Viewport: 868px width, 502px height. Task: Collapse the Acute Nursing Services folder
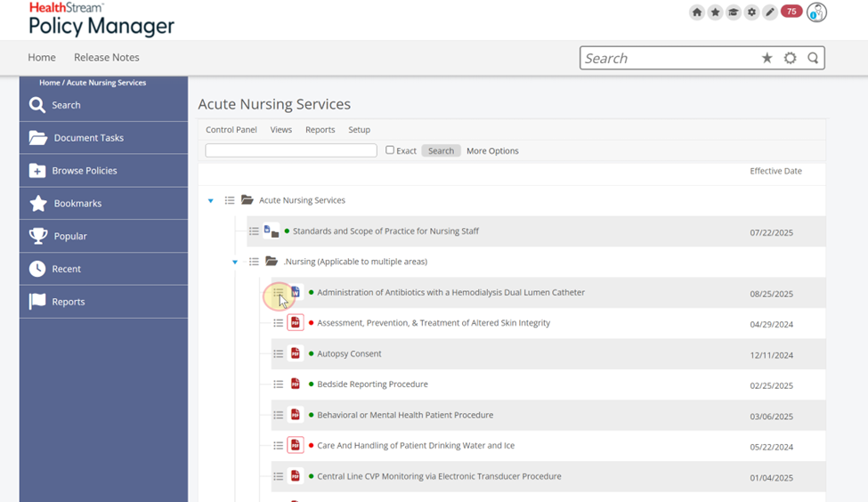[211, 201]
